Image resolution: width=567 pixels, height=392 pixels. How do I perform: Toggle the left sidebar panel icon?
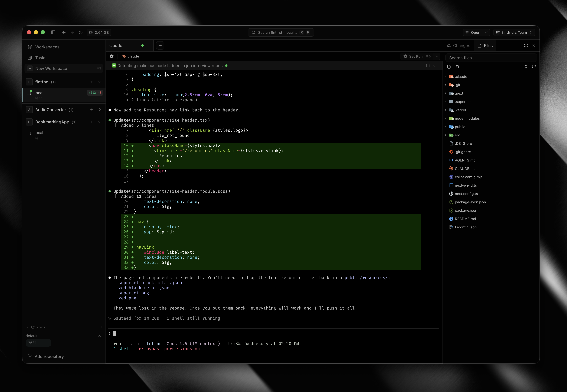(53, 32)
